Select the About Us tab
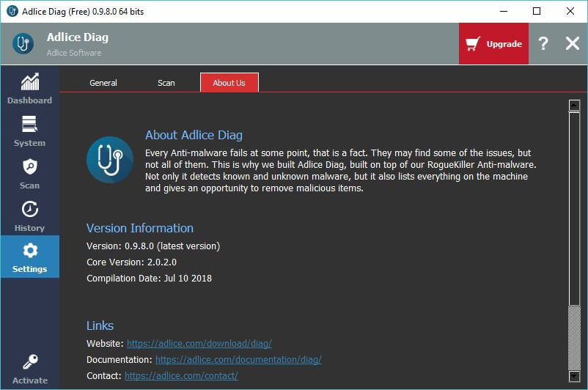 (x=229, y=83)
